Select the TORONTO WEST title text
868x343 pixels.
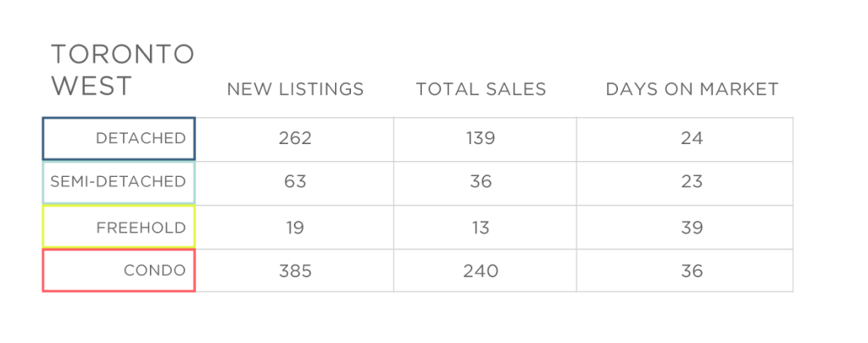[x=122, y=70]
